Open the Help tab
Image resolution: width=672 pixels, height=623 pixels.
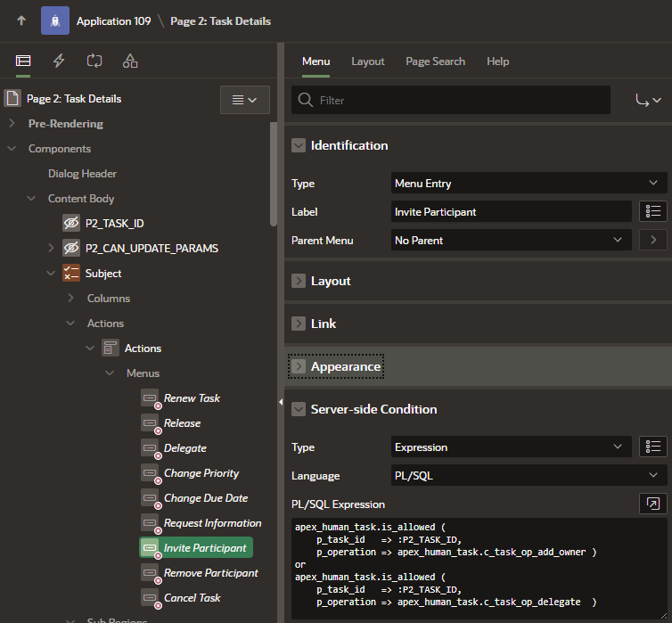click(497, 61)
